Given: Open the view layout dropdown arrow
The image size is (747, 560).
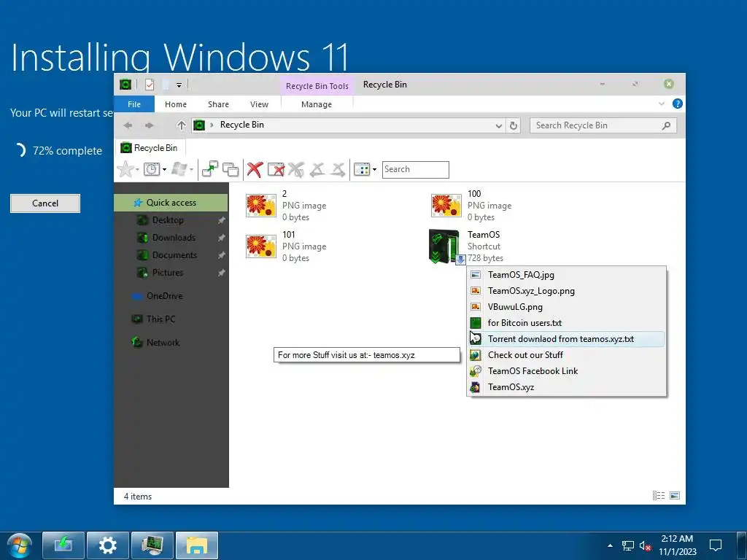Looking at the screenshot, I should pyautogui.click(x=374, y=169).
